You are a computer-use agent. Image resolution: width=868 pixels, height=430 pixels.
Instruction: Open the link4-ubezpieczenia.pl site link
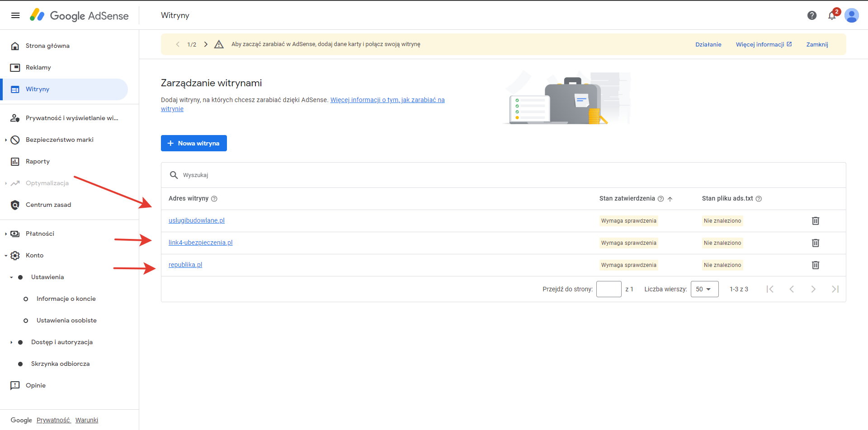pyautogui.click(x=201, y=243)
